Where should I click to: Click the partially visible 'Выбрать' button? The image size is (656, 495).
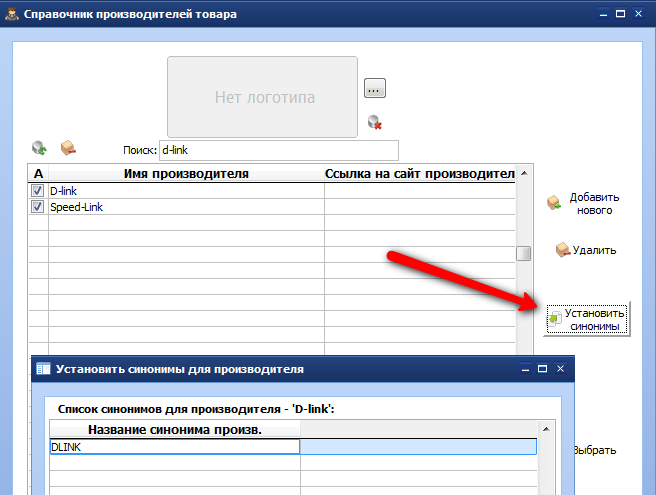[594, 450]
